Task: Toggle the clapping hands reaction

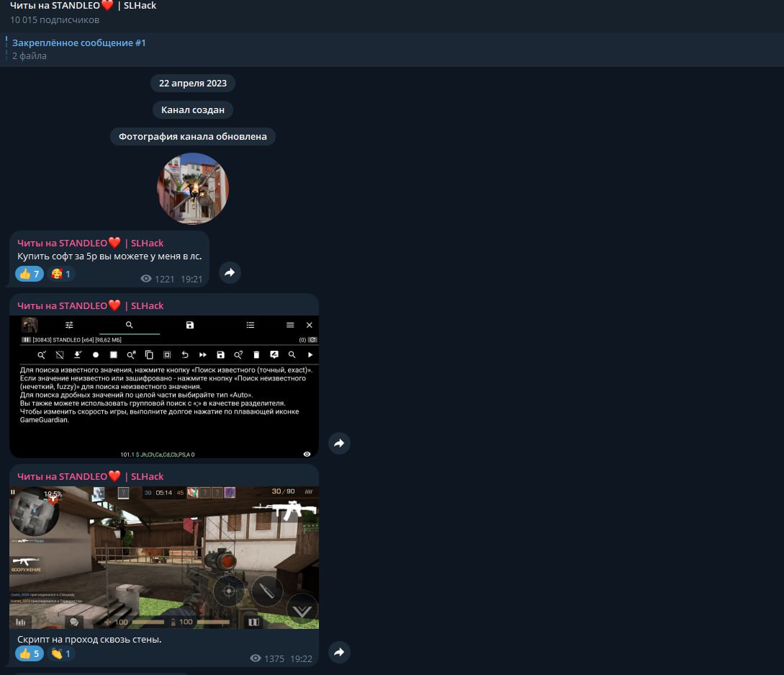Action: 61,653
